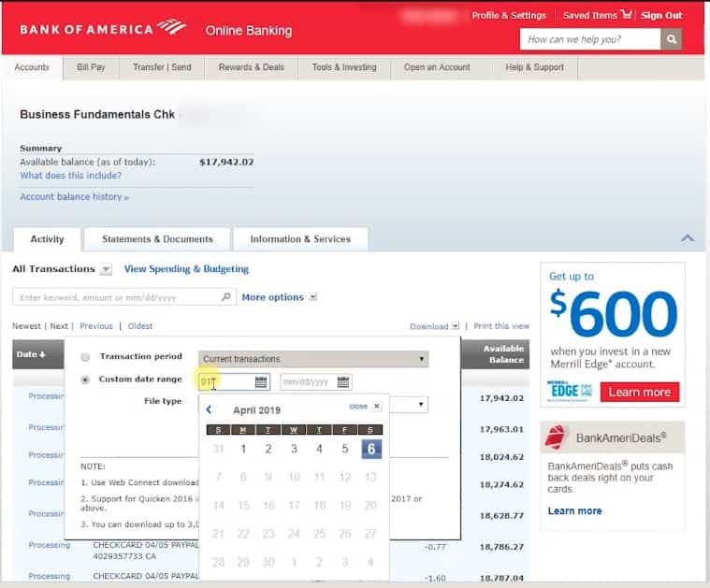This screenshot has height=588, width=710.
Task: Click the 18,786.27 balance value
Action: point(501,547)
